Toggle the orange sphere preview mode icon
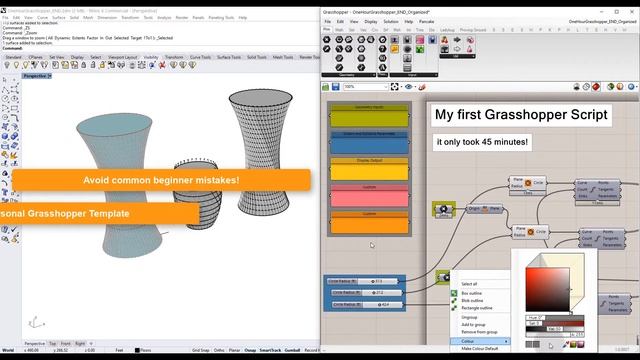 (x=620, y=87)
